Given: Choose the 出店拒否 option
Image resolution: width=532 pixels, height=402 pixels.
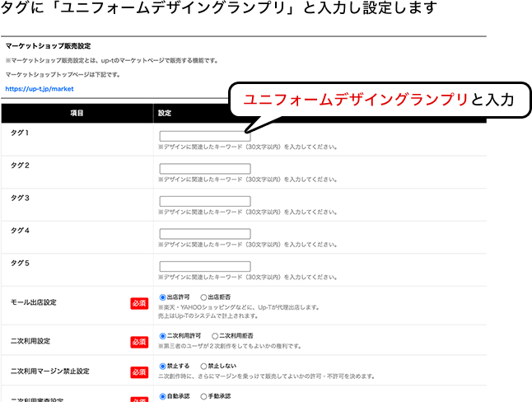Looking at the screenshot, I should (x=204, y=297).
